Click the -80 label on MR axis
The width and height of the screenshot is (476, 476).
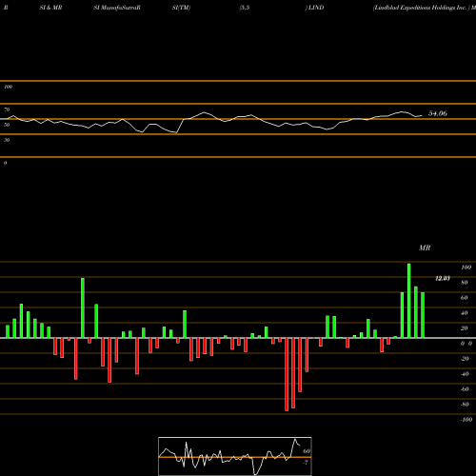click(x=465, y=405)
